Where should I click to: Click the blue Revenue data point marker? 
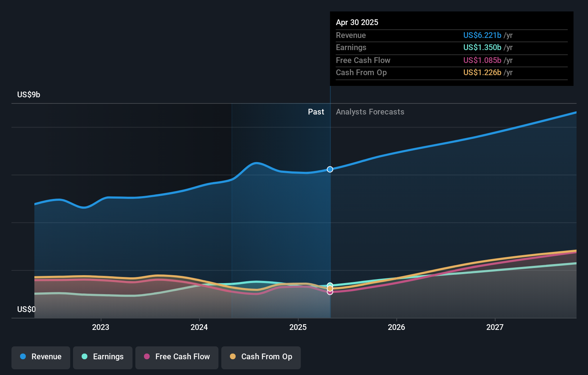click(330, 169)
